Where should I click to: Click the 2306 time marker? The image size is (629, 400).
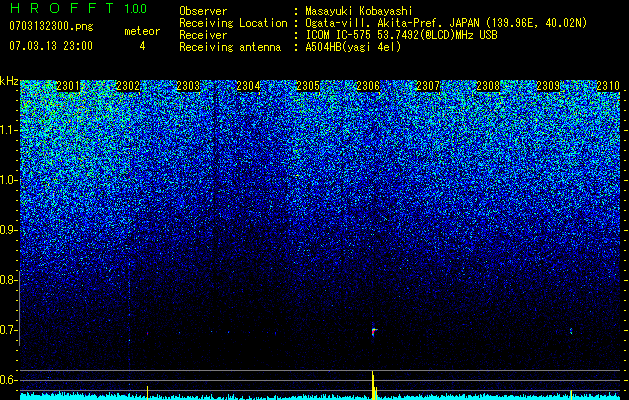pos(368,86)
